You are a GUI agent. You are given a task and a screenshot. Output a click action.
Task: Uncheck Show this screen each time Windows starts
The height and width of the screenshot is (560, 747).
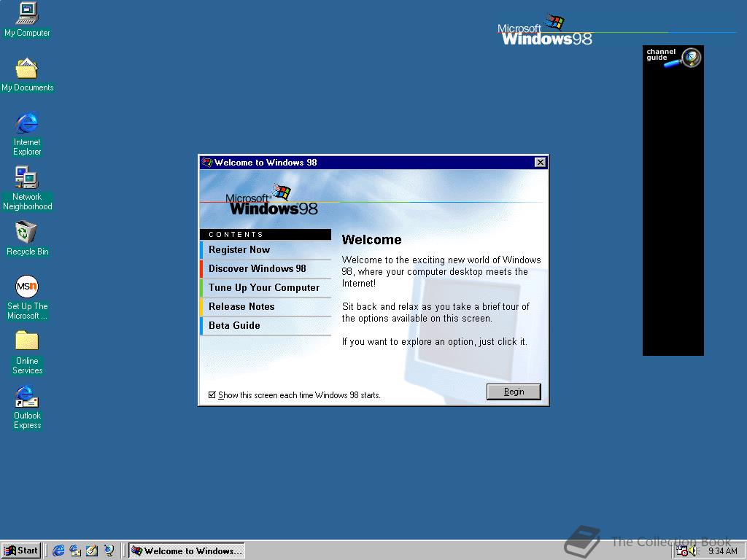[x=212, y=394]
